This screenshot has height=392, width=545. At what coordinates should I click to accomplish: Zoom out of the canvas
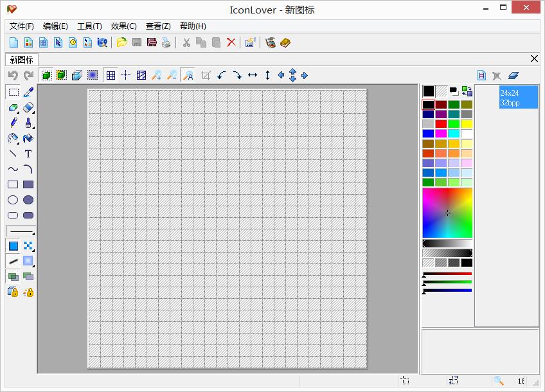172,75
